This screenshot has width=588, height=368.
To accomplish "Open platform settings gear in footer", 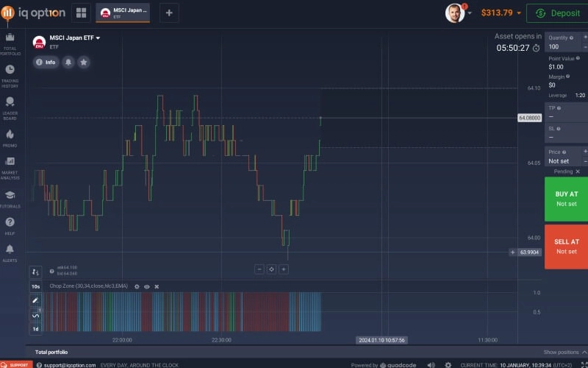I will click(448, 364).
